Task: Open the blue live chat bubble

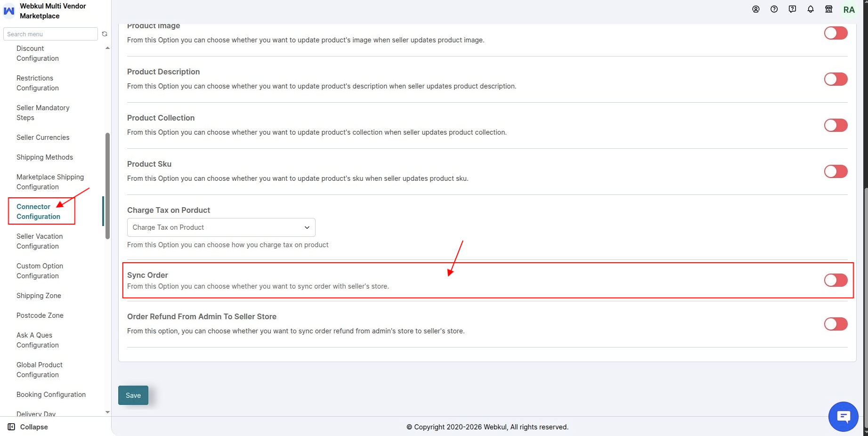Action: (x=844, y=417)
